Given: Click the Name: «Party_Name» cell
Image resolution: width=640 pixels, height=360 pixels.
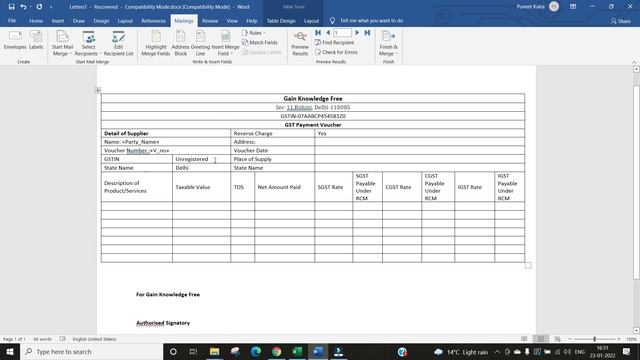Looking at the screenshot, I should pyautogui.click(x=166, y=142).
